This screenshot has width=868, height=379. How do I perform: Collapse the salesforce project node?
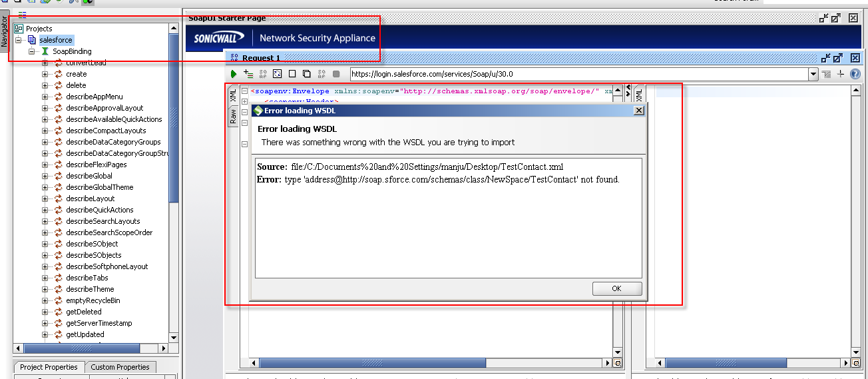[x=19, y=40]
